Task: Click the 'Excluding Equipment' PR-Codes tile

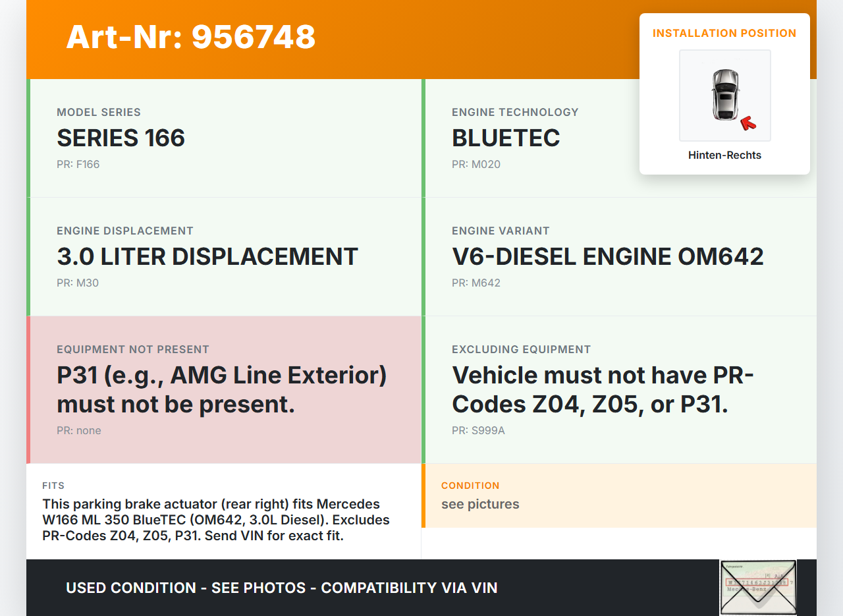Action: pyautogui.click(x=619, y=389)
